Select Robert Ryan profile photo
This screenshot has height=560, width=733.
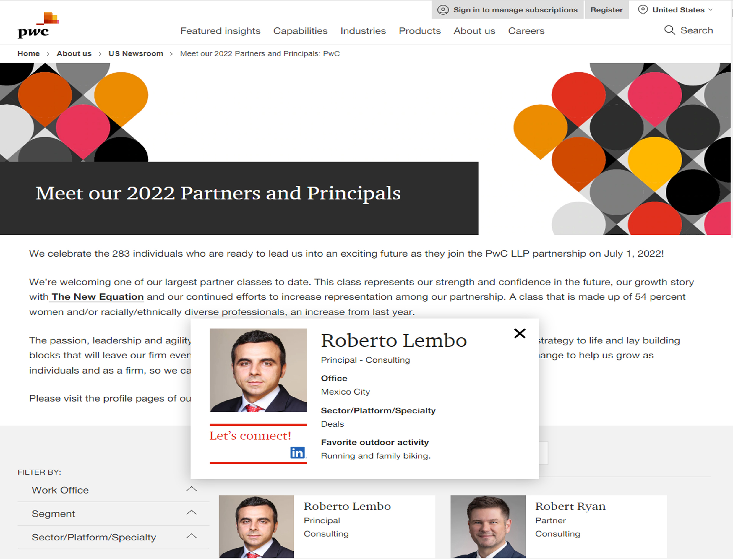(x=488, y=527)
